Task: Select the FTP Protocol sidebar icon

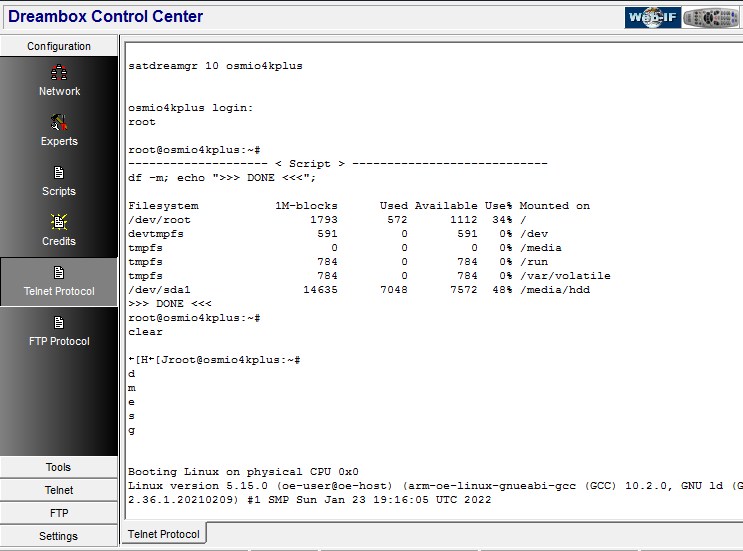Action: [59, 323]
